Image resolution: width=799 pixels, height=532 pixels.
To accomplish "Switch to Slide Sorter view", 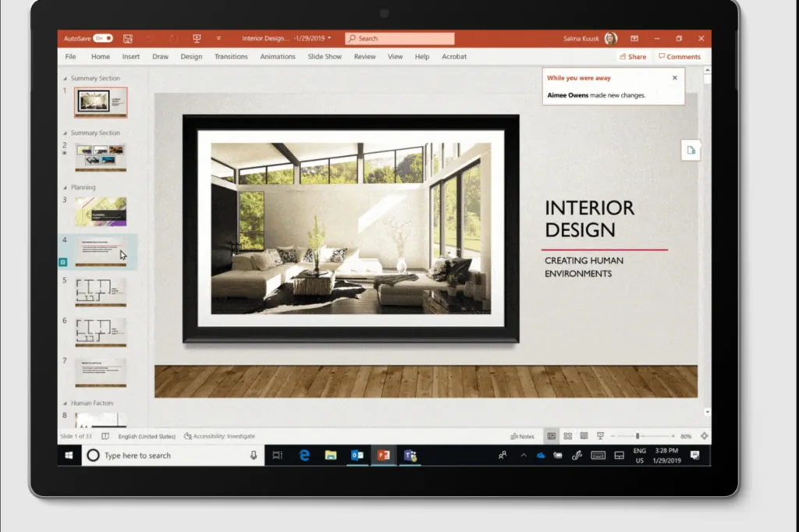I will point(568,436).
